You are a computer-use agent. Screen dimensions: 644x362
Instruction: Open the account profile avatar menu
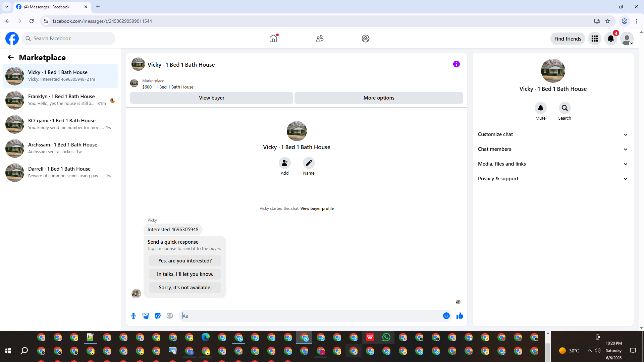627,39
